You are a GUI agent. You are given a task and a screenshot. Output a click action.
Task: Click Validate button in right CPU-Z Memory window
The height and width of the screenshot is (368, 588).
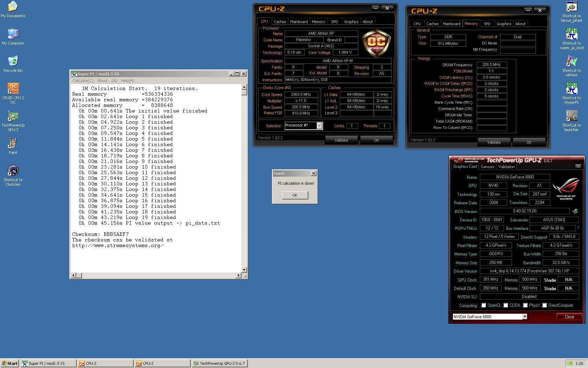[493, 142]
